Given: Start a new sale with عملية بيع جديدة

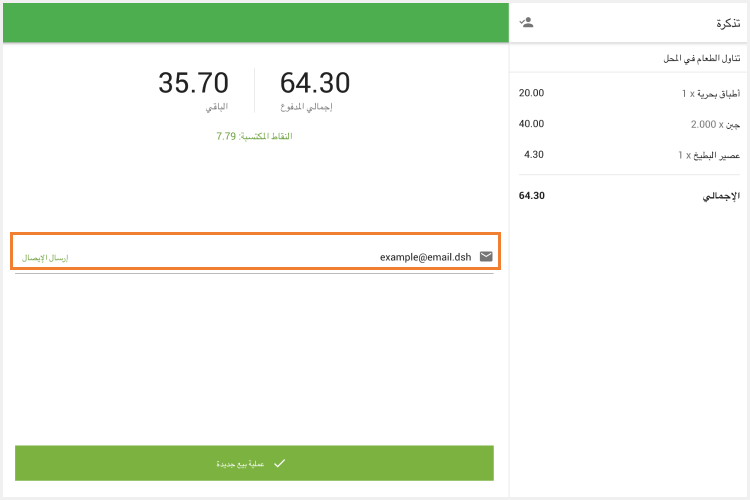Looking at the screenshot, I should [x=254, y=464].
